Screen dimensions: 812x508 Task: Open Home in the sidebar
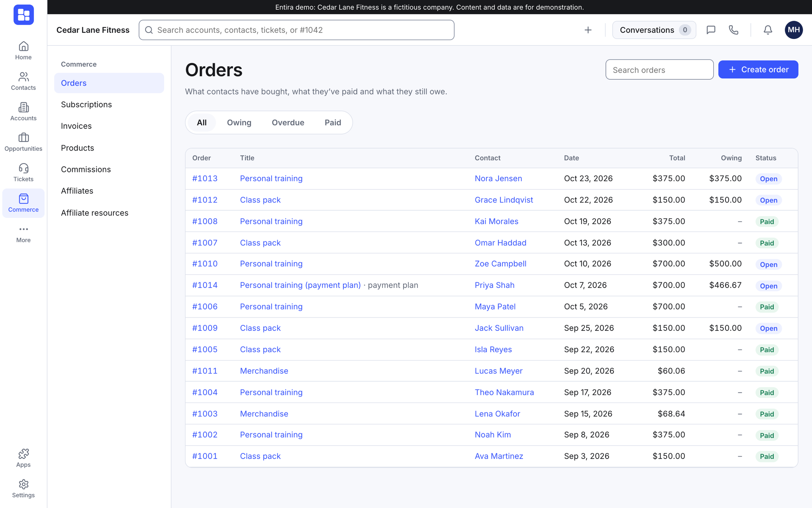click(x=23, y=51)
